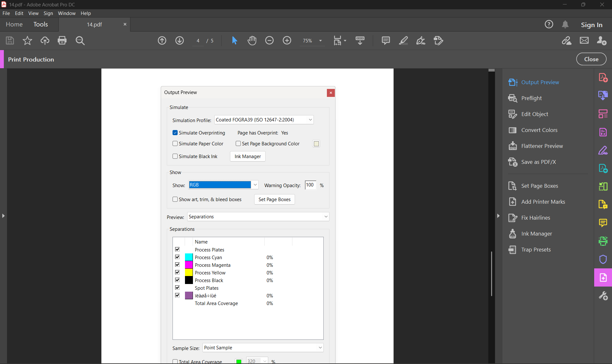Click the Highlight text pen icon
Image resolution: width=612 pixels, height=364 pixels.
pyautogui.click(x=403, y=40)
